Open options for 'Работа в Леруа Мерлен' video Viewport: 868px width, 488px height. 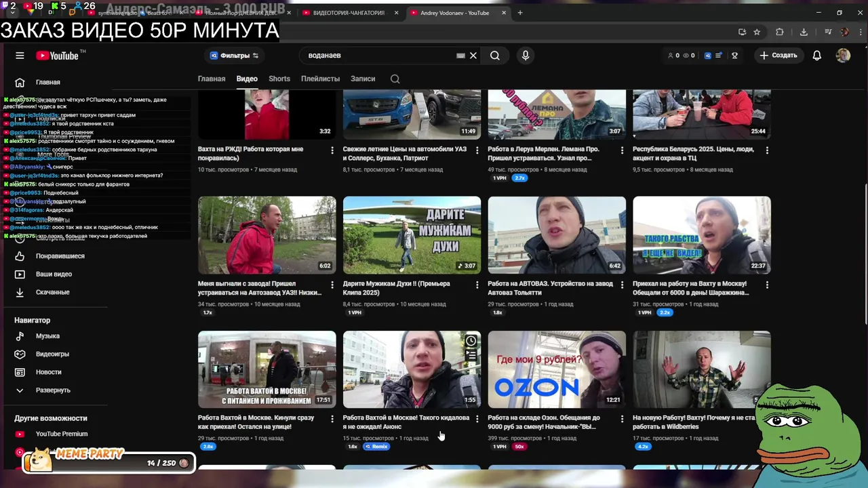[622, 150]
